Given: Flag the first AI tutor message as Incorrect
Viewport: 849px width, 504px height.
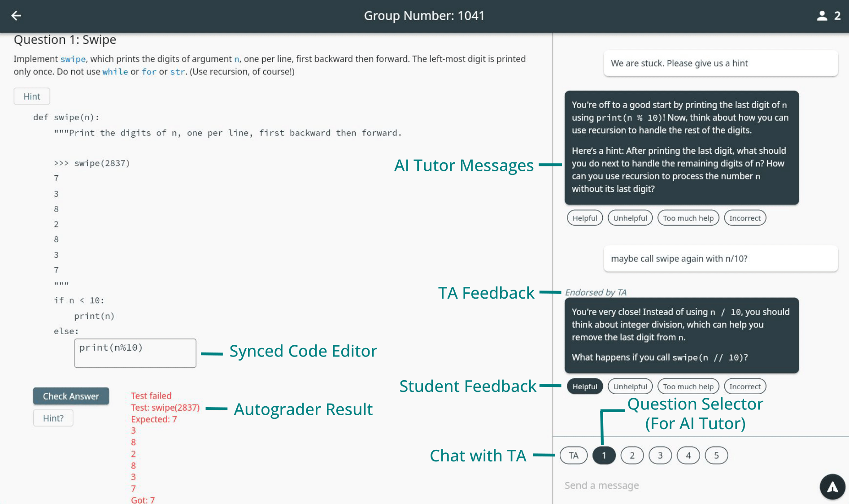Looking at the screenshot, I should (745, 218).
